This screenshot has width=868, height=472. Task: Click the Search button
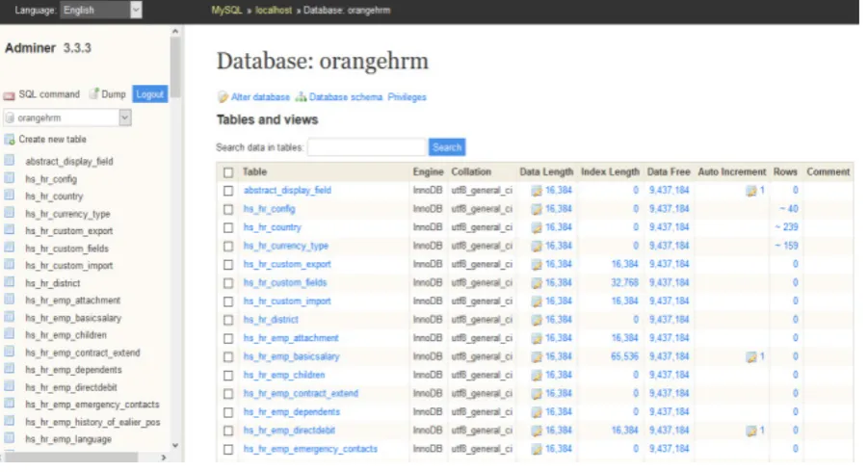coord(447,147)
